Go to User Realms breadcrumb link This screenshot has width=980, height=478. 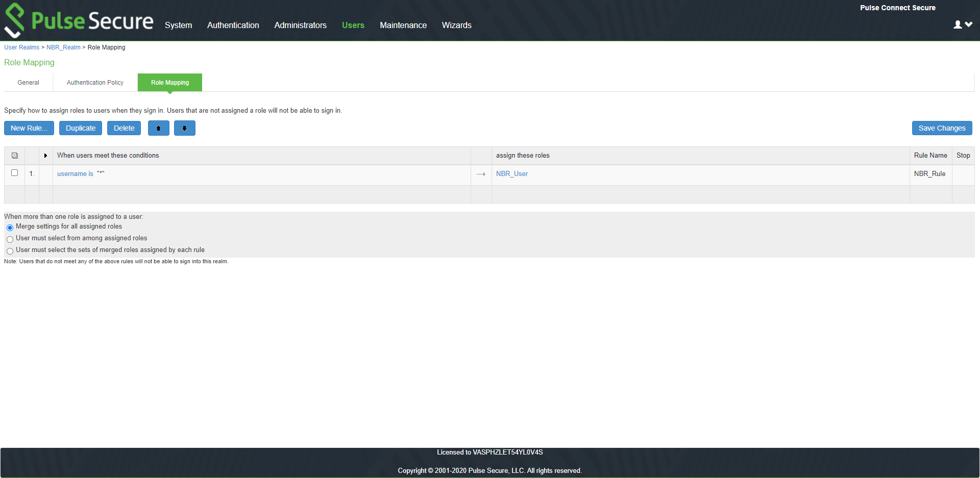click(22, 47)
